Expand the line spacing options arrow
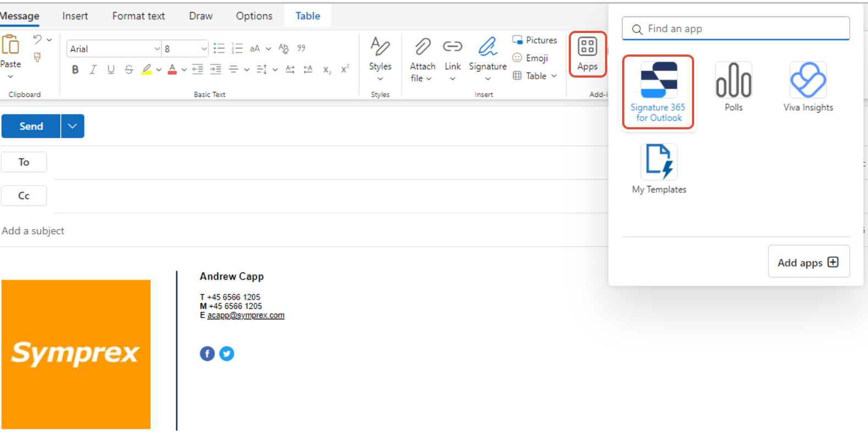Image resolution: width=868 pixels, height=447 pixels. [275, 69]
